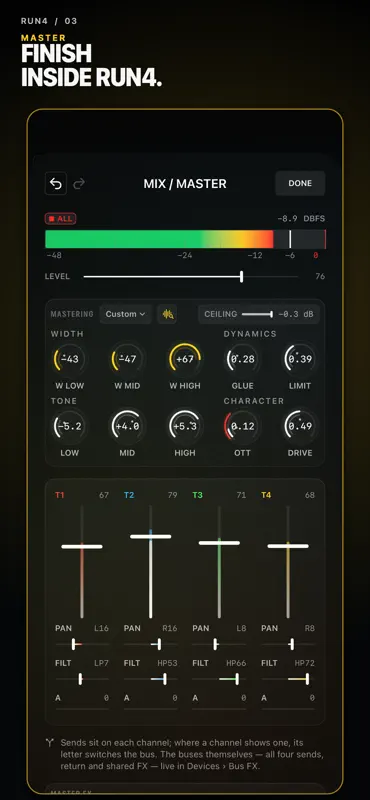Tap the undo arrow icon
370x800 pixels.
56,184
